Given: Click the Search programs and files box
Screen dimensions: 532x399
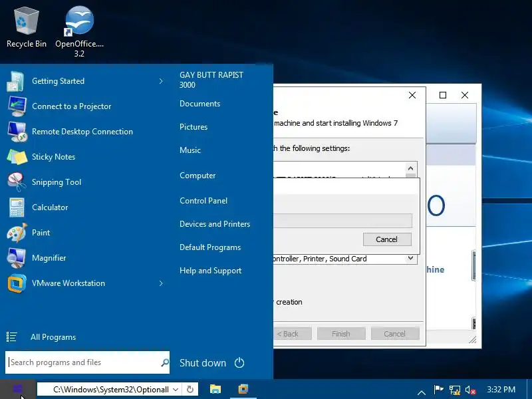Looking at the screenshot, I should [87, 362].
